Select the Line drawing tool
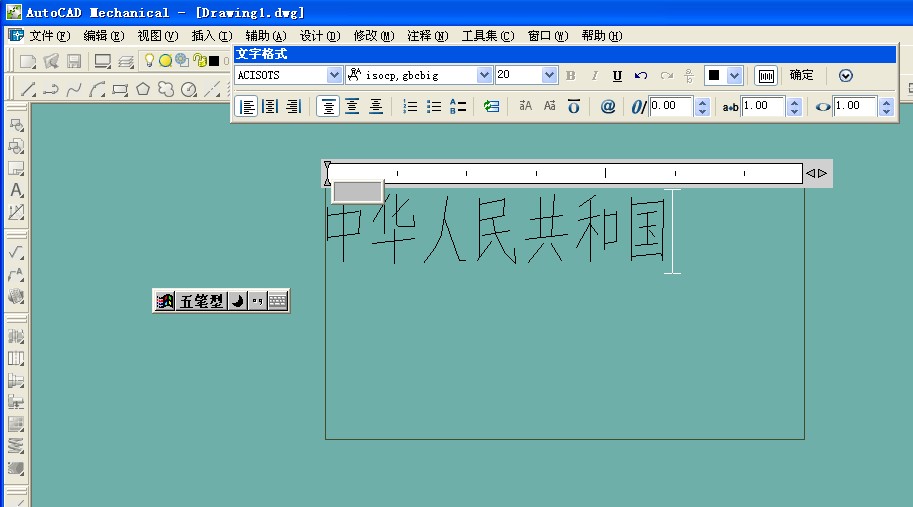This screenshot has width=913, height=507. click(28, 89)
